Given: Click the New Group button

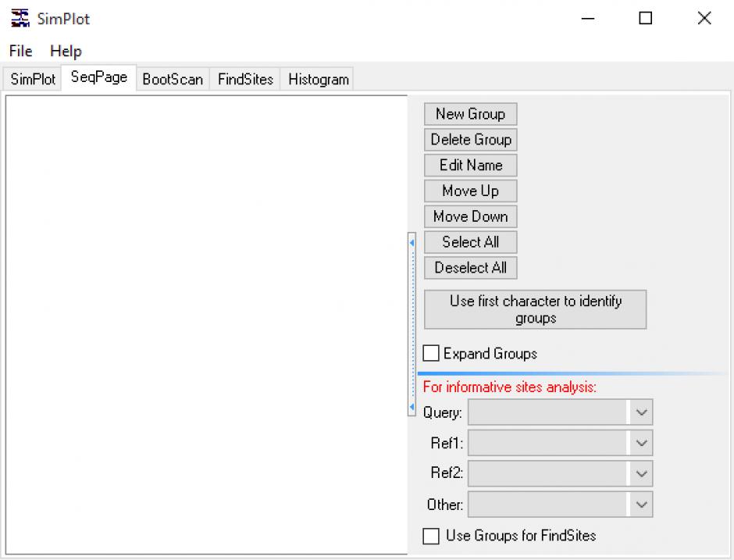Looking at the screenshot, I should [x=470, y=114].
